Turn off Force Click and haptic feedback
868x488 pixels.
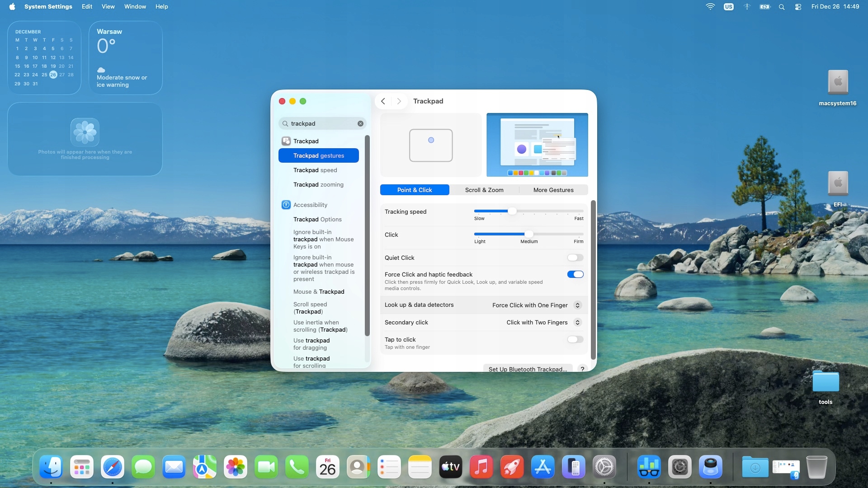(575, 274)
